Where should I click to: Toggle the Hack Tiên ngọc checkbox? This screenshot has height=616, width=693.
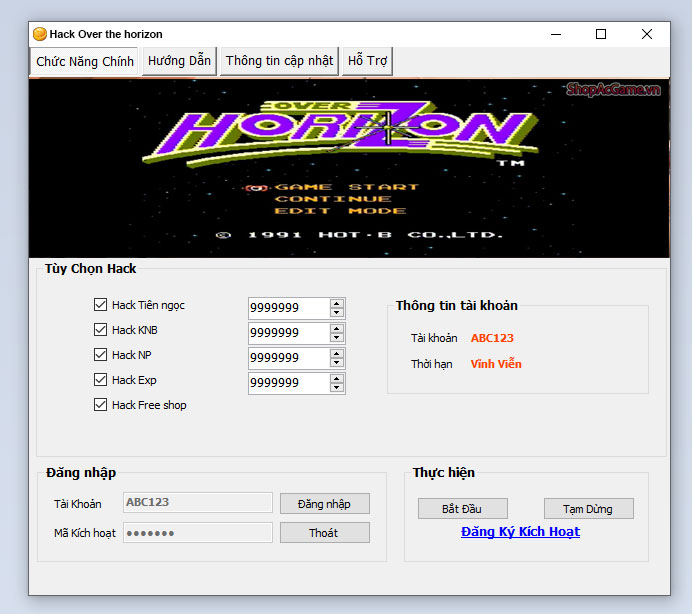coord(100,304)
